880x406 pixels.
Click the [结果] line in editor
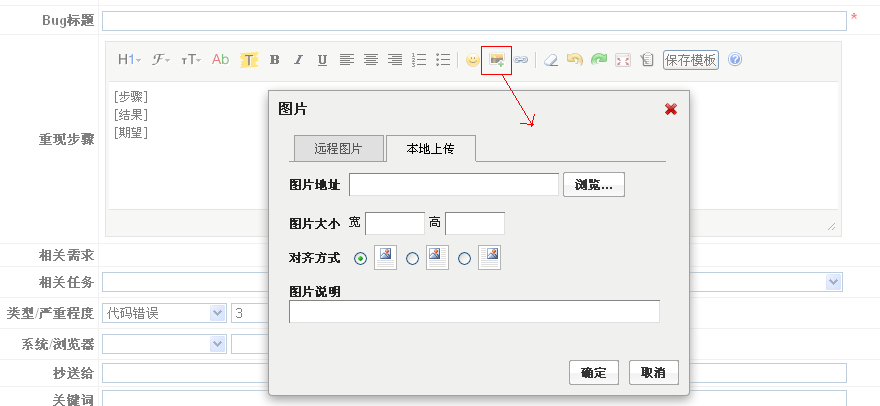click(x=131, y=115)
